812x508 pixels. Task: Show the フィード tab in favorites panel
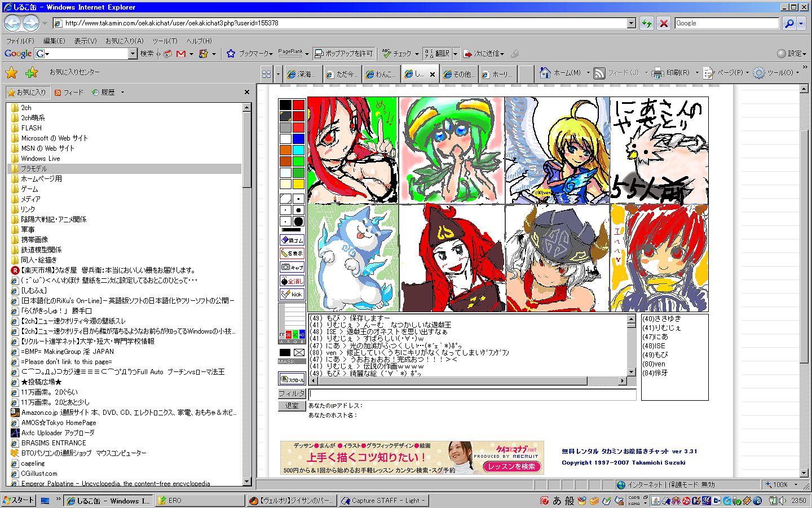pyautogui.click(x=69, y=93)
